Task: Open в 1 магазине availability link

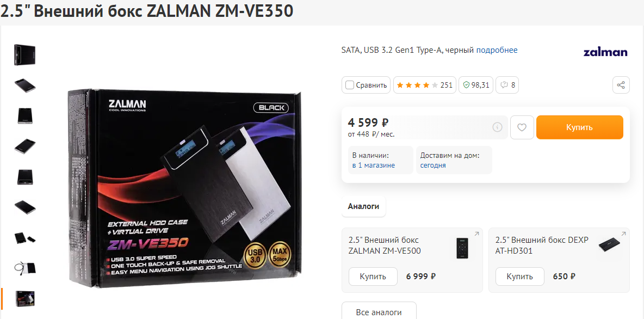Action: (x=373, y=165)
